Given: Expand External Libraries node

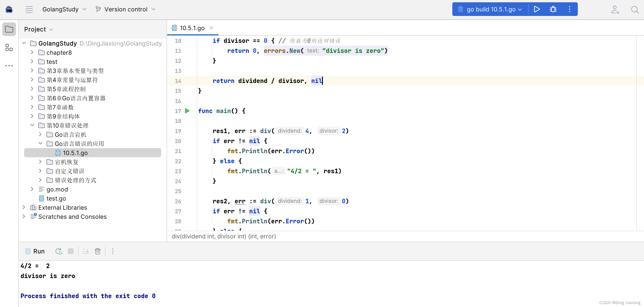Looking at the screenshot, I should click(x=24, y=207).
